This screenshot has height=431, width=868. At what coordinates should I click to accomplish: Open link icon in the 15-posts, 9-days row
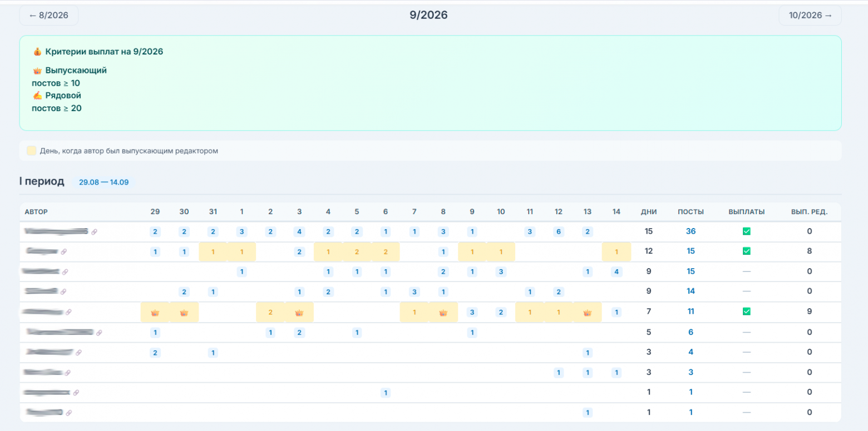point(65,272)
